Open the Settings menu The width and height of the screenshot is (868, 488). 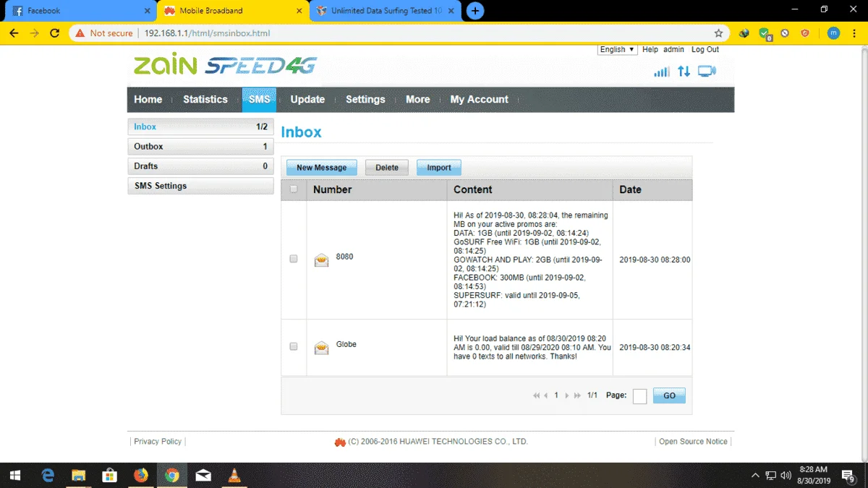click(x=365, y=100)
